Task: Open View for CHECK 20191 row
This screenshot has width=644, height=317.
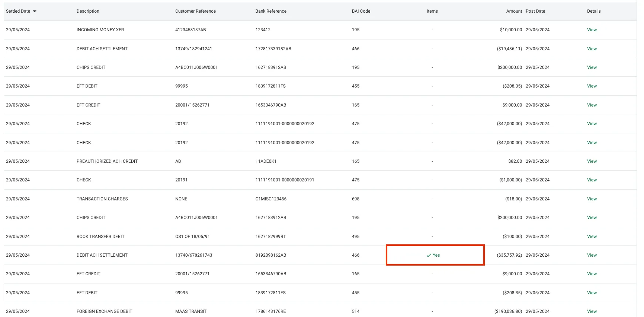Action: pyautogui.click(x=592, y=180)
